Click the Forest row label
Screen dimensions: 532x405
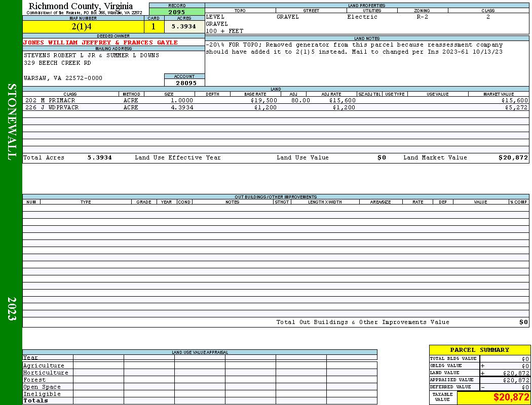click(x=34, y=380)
